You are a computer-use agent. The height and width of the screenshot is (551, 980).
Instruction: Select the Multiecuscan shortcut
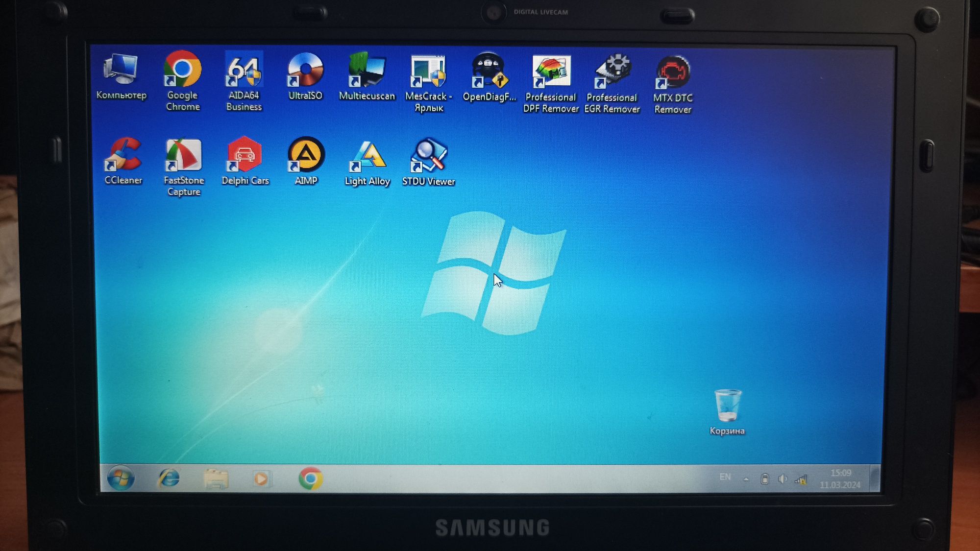pyautogui.click(x=367, y=76)
